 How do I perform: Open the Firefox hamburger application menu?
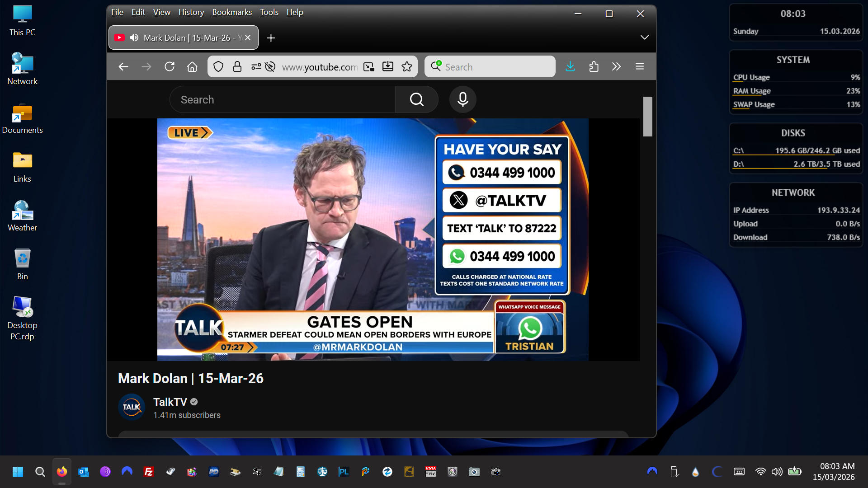pyautogui.click(x=639, y=67)
